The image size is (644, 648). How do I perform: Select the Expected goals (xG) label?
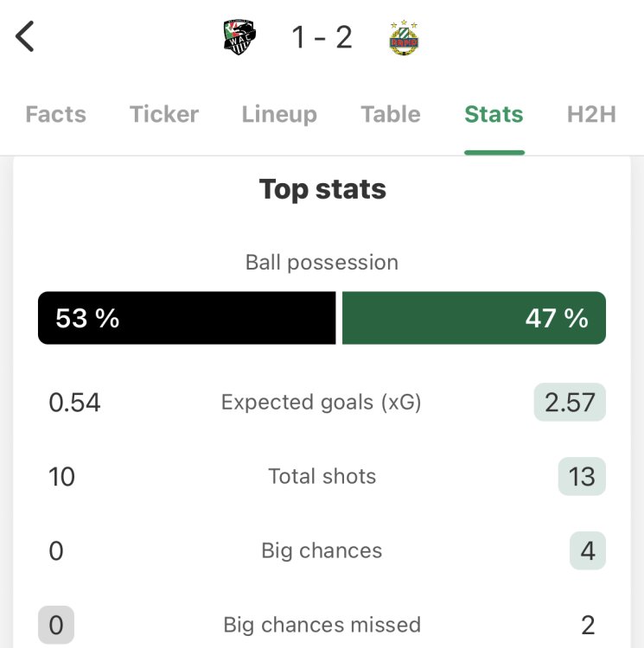coord(322,402)
